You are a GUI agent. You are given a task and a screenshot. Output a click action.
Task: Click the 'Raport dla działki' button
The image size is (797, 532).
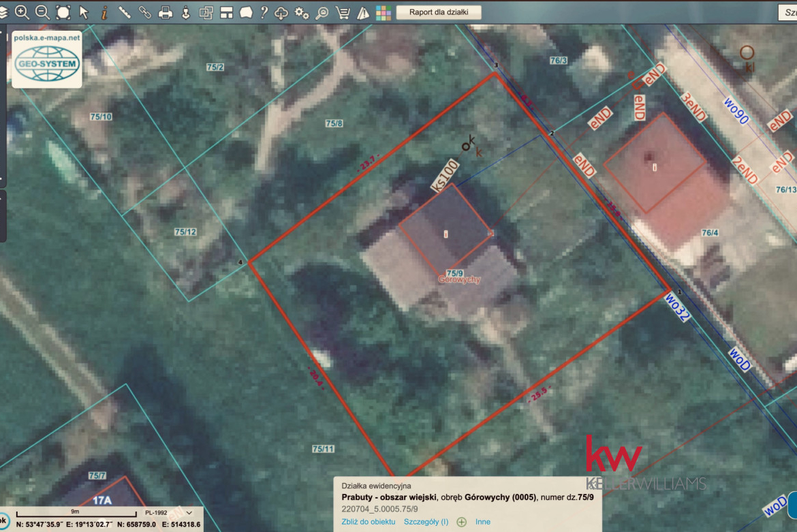pos(439,12)
